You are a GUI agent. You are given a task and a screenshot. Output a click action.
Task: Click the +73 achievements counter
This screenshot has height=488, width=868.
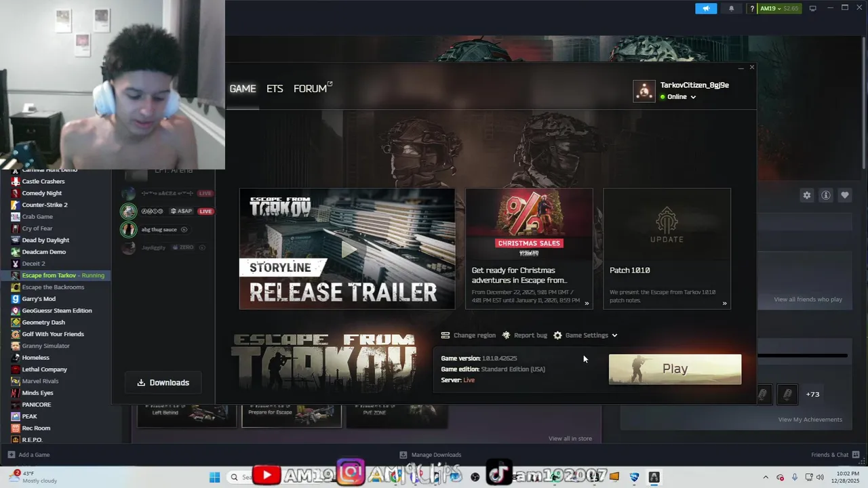812,394
